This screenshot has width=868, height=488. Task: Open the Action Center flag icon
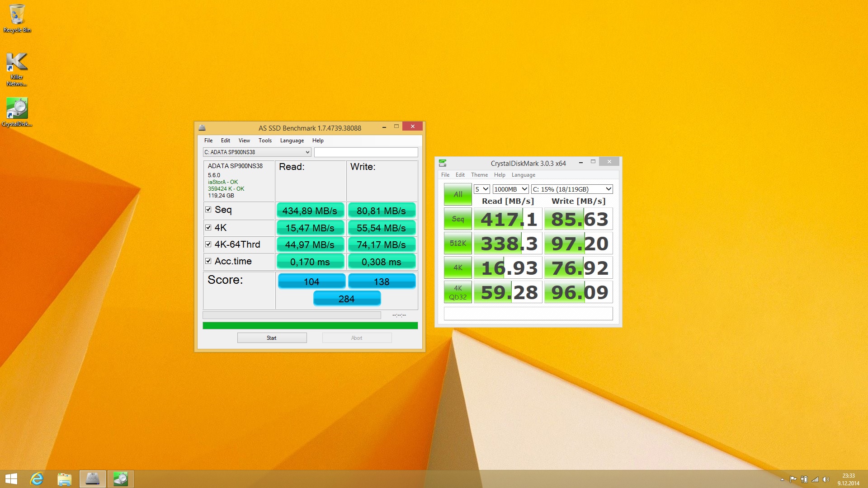point(793,479)
